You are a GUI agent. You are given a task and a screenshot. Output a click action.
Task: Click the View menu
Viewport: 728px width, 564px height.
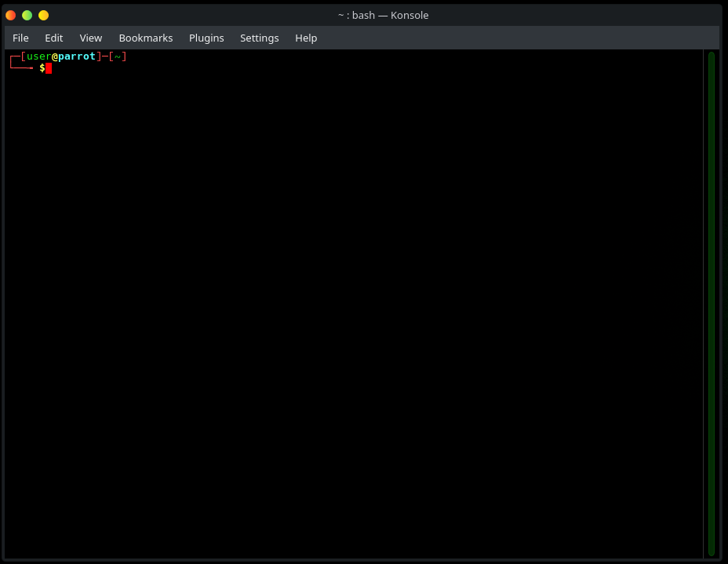click(91, 38)
